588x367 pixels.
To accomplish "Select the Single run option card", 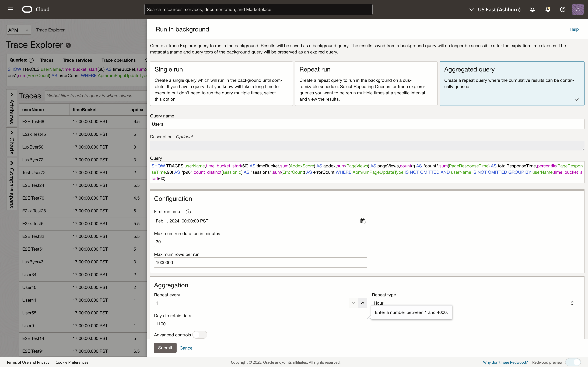I will pos(221,83).
